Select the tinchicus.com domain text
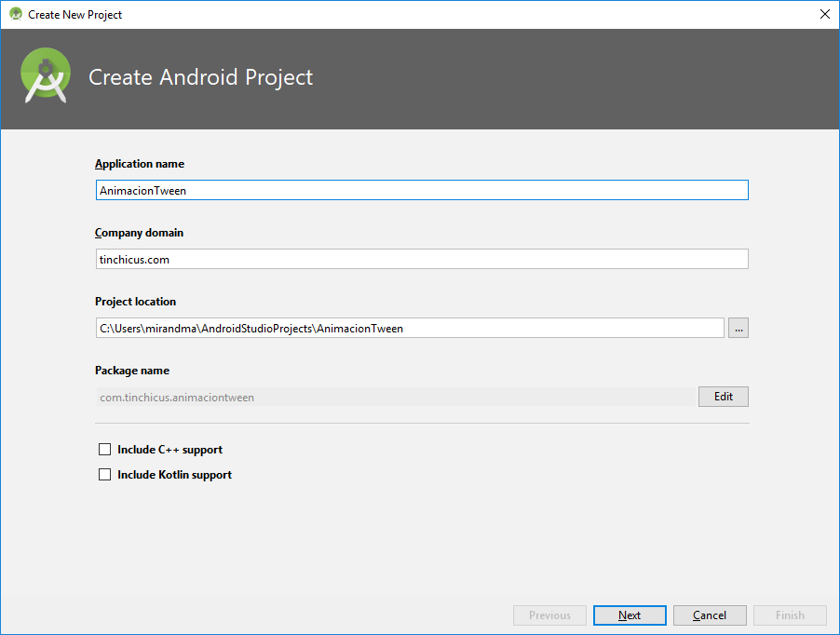 coord(130,258)
